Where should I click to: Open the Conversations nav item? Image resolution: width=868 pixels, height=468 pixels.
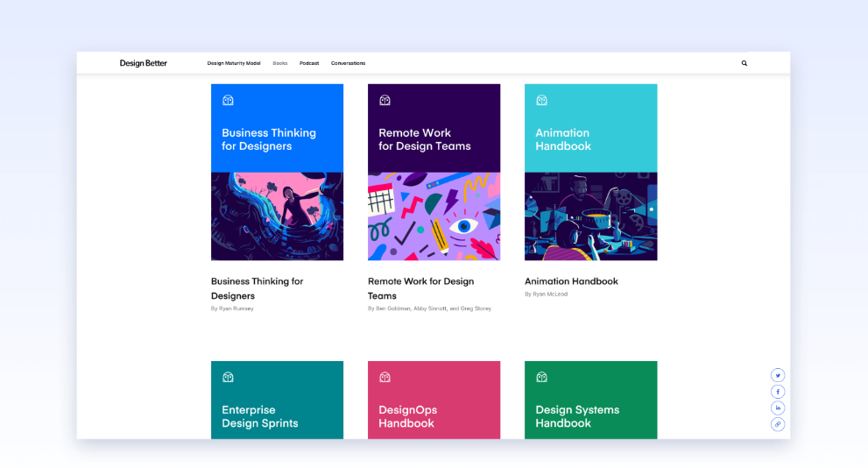(349, 63)
